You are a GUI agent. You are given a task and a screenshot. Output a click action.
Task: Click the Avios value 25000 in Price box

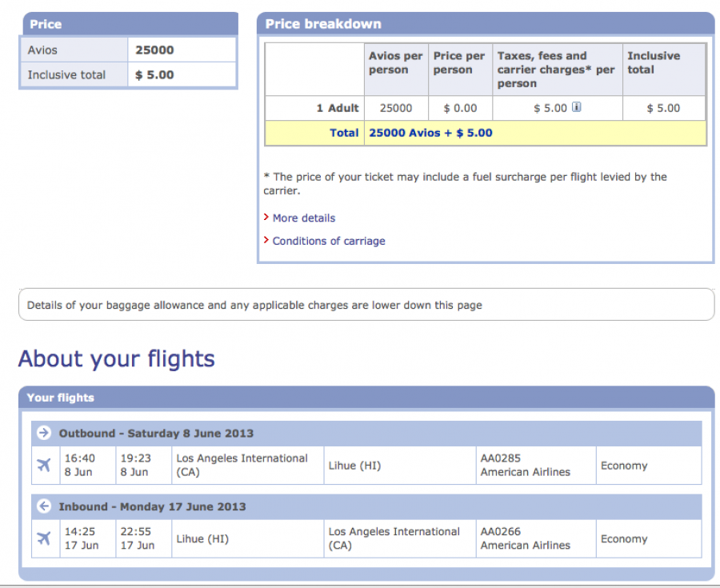point(154,50)
